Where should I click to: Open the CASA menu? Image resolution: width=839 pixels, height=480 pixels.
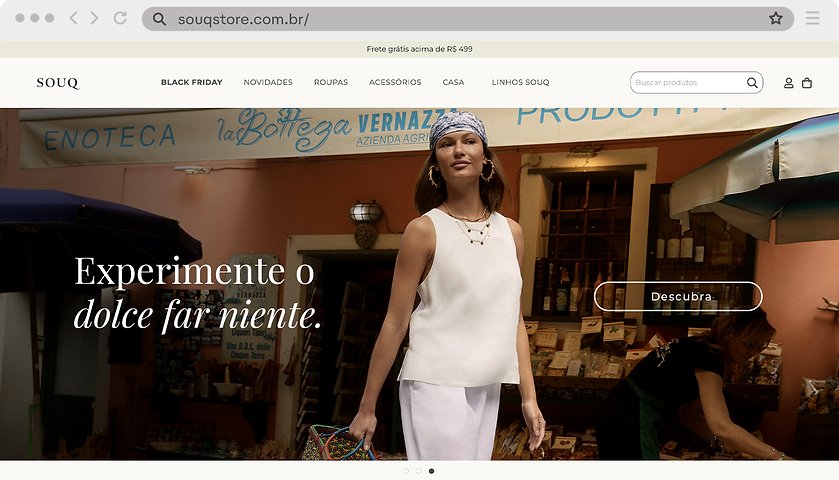point(453,82)
